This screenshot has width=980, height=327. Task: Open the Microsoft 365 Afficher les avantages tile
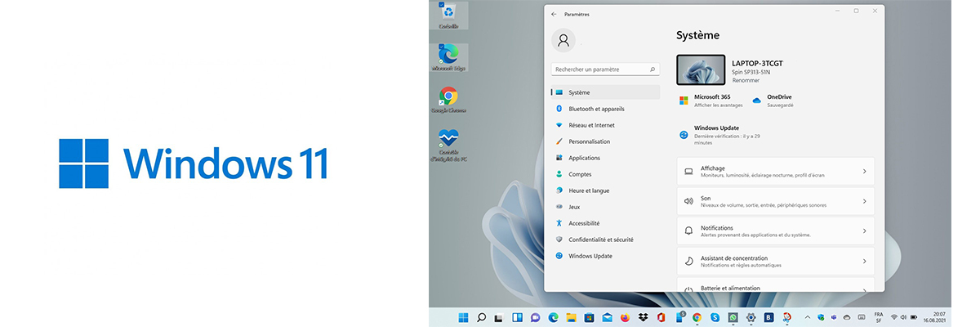click(x=711, y=101)
